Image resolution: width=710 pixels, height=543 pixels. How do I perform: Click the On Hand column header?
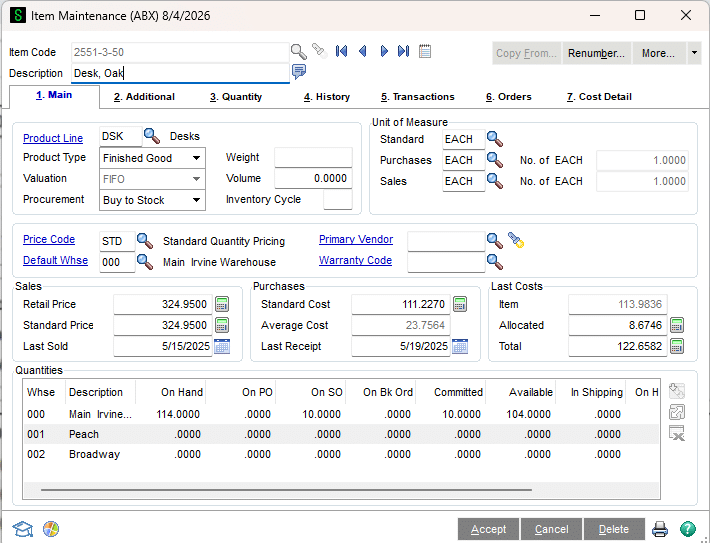171,392
